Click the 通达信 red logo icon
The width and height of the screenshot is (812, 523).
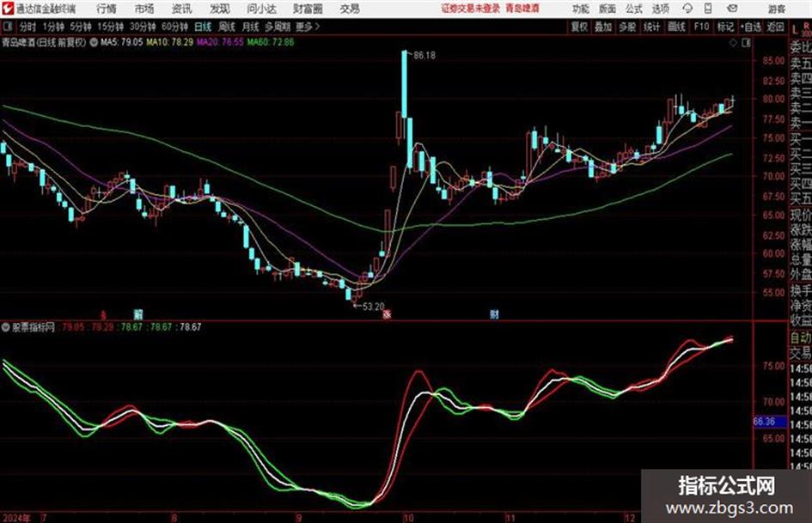click(x=8, y=9)
